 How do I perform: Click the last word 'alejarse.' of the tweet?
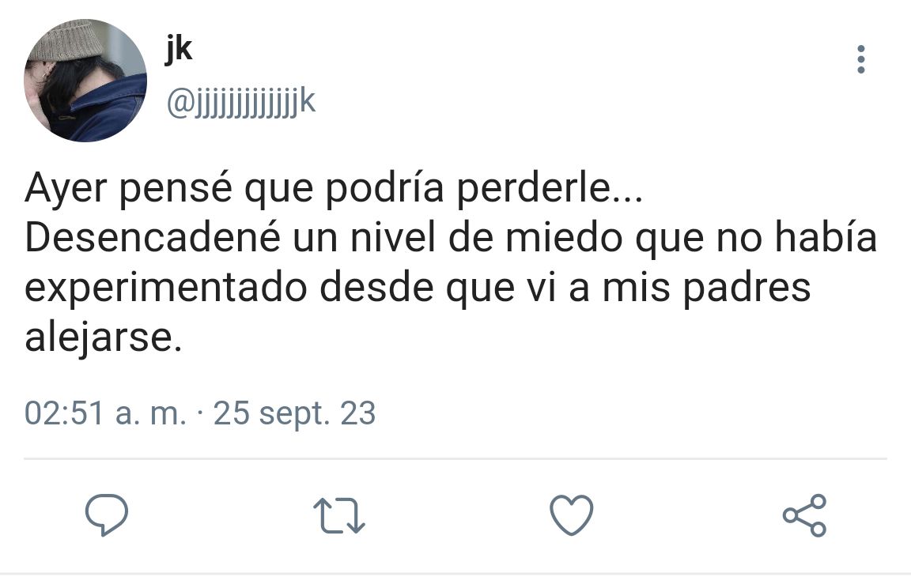pos(104,337)
